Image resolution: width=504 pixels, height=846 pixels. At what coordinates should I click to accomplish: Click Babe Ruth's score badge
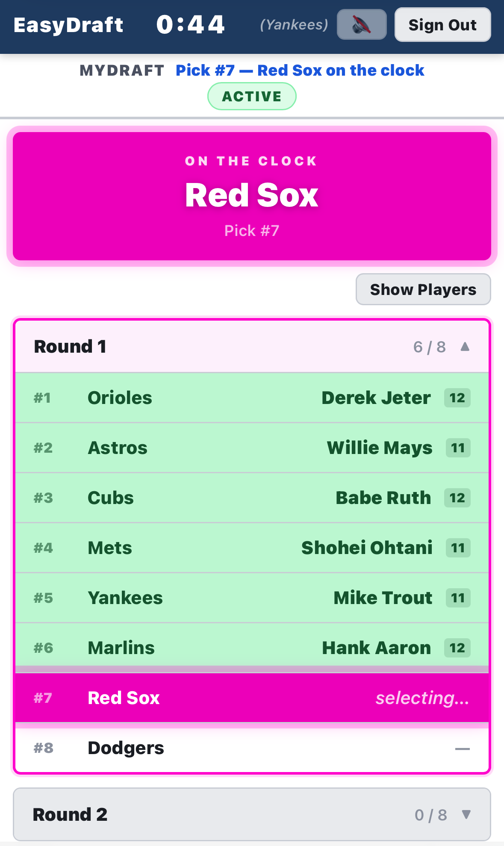[457, 498]
